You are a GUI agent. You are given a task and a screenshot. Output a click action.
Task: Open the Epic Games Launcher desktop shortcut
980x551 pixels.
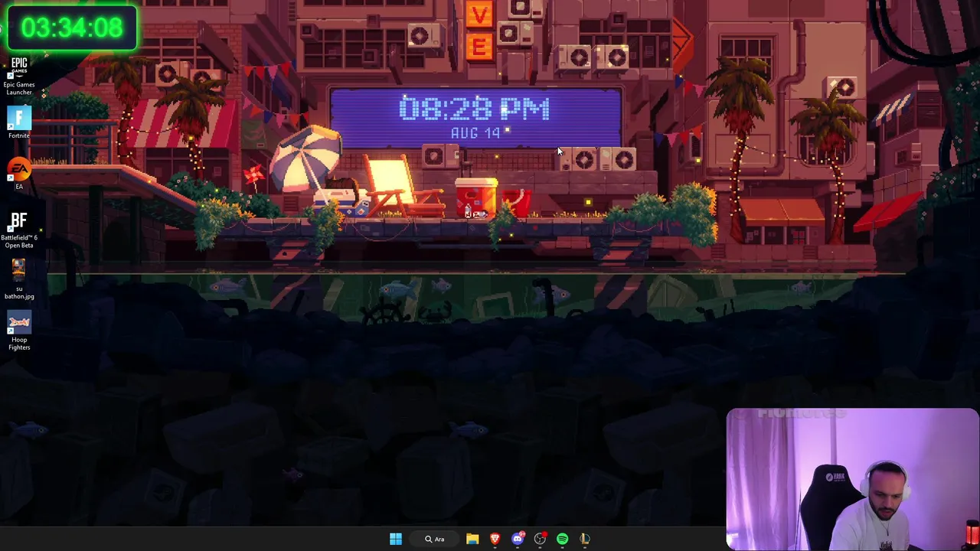click(x=19, y=77)
